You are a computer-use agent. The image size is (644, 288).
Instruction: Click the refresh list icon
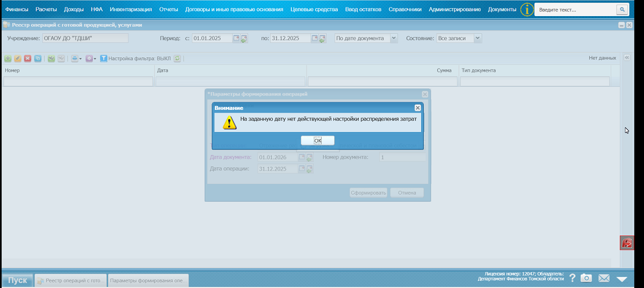pos(177,58)
